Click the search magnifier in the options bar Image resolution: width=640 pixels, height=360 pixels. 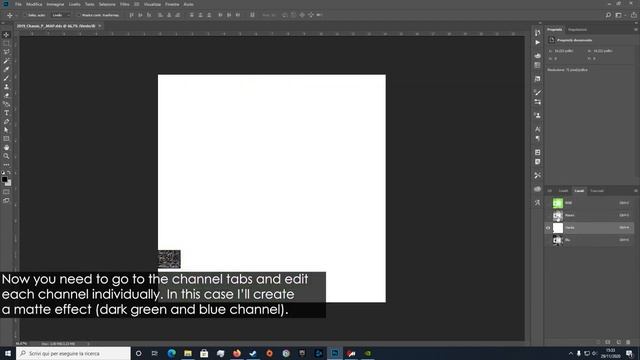tap(608, 15)
